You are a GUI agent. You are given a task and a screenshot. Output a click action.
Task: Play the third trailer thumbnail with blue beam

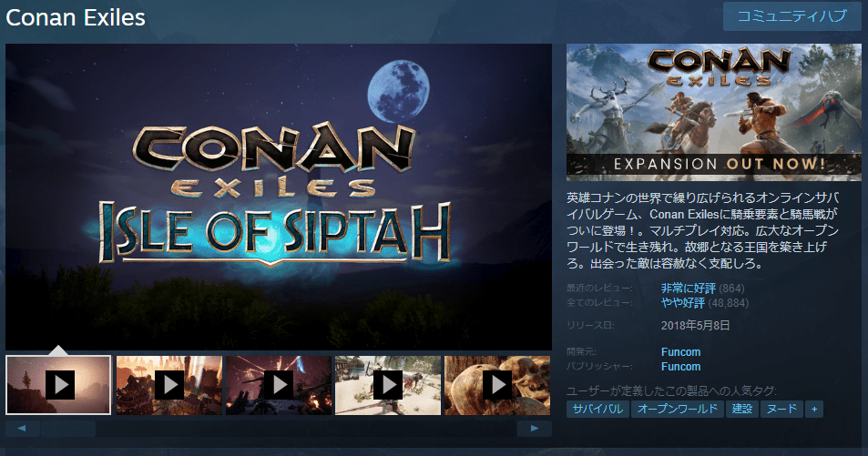click(279, 385)
